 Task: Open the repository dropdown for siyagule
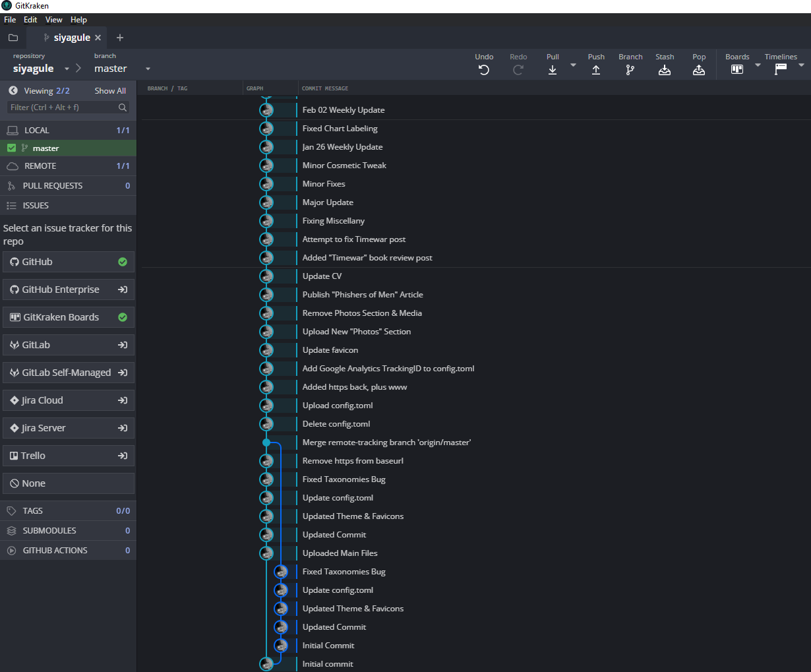tap(67, 69)
